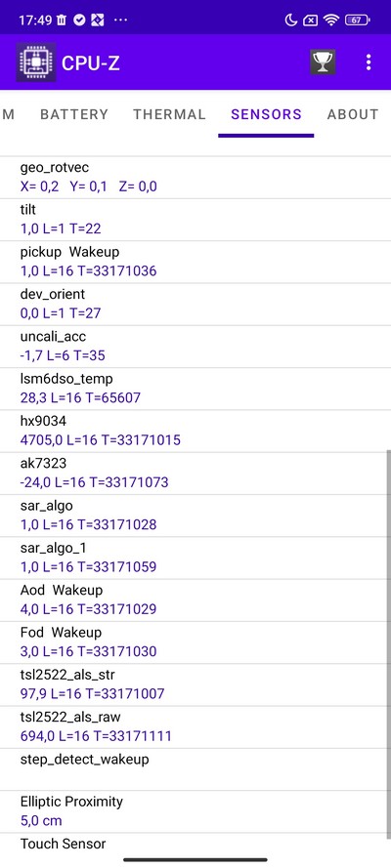391x868 pixels.
Task: Tap the hx9034 sensor entry
Action: click(195, 431)
